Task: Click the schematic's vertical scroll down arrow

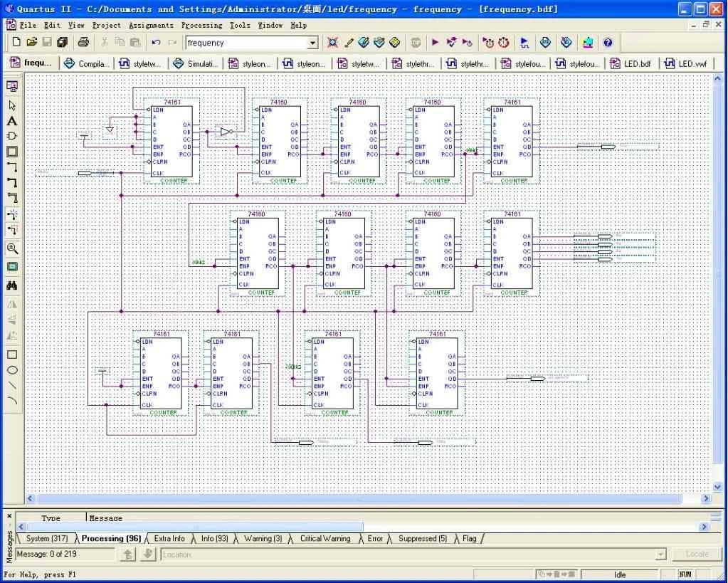Action: [x=718, y=487]
